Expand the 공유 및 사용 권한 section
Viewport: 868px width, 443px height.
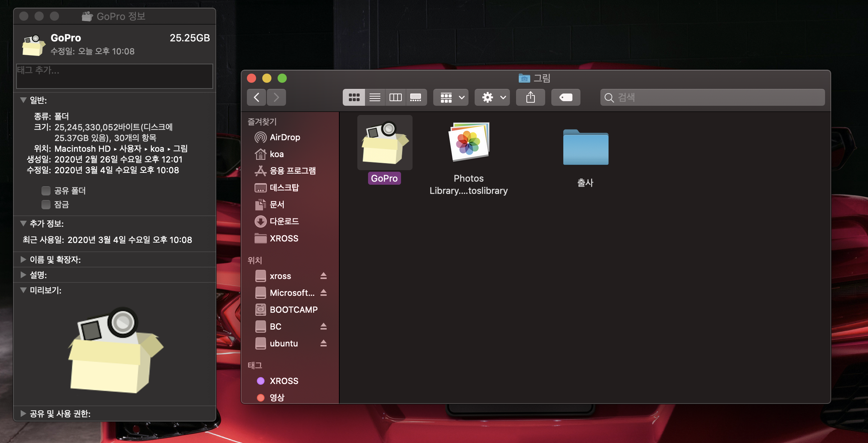[23, 413]
